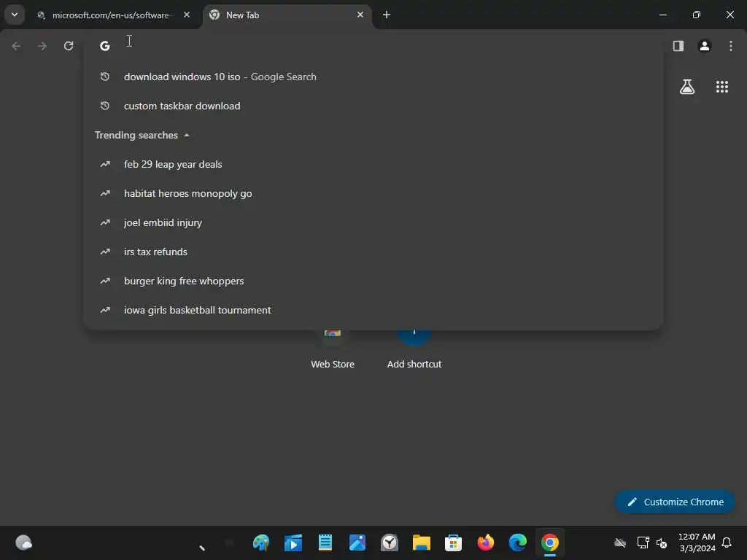
Task: Launch Microsoft Edge from taskbar
Action: tap(517, 542)
